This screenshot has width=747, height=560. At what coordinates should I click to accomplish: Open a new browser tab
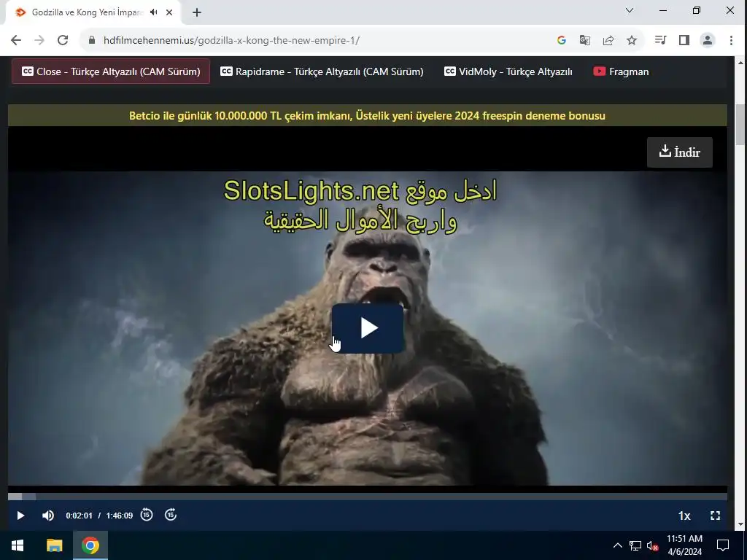tap(197, 12)
